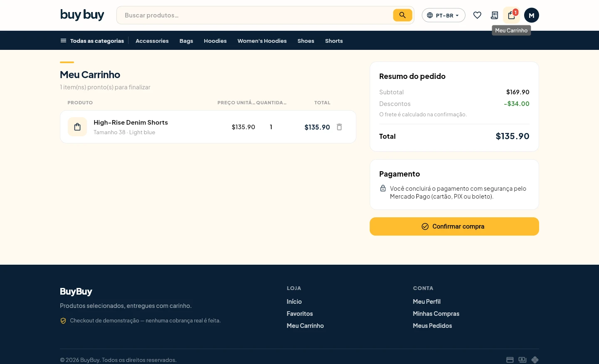Click the shield check icon in footer
The image size is (599, 364).
(x=63, y=321)
